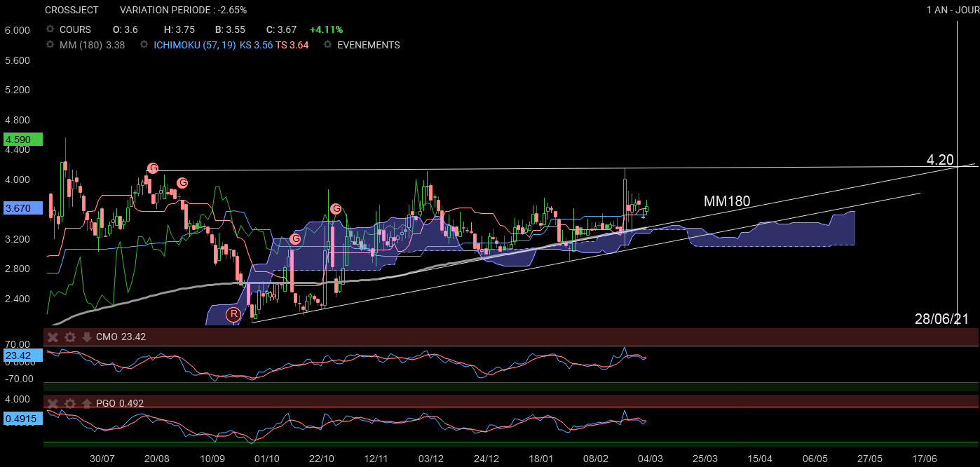The width and height of the screenshot is (980, 467).
Task: Remove the CMO indicator with its X icon
Action: [53, 337]
